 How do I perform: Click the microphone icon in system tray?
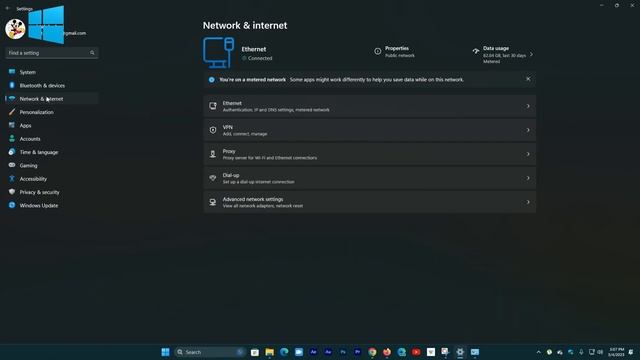[581, 352]
